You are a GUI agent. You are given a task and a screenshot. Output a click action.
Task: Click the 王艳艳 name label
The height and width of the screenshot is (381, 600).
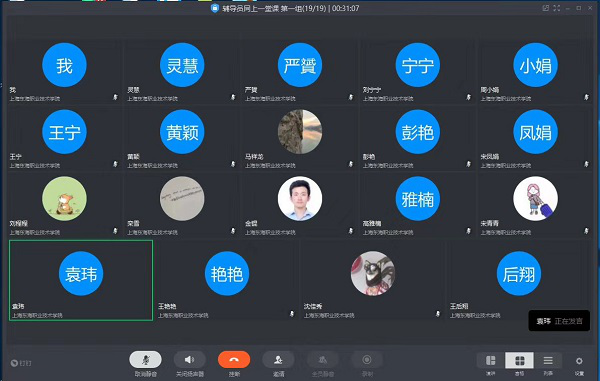(167, 306)
